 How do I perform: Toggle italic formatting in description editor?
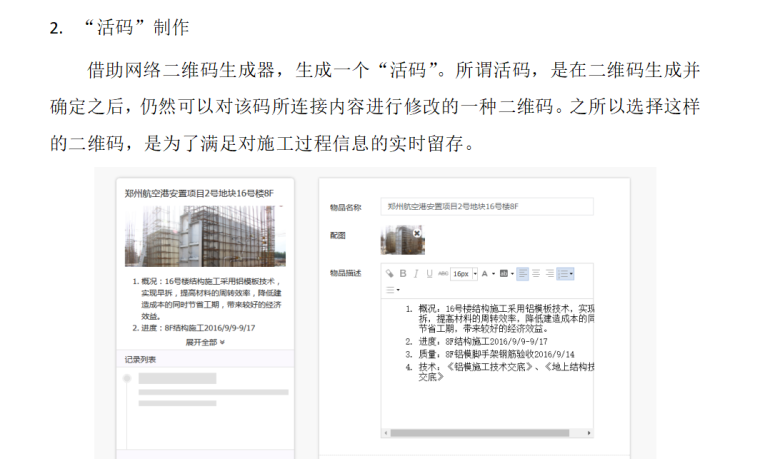pos(416,273)
